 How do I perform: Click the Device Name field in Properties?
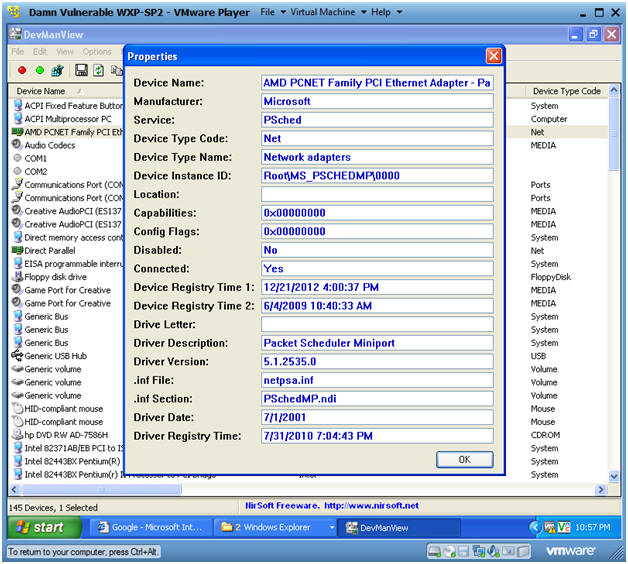[x=377, y=83]
